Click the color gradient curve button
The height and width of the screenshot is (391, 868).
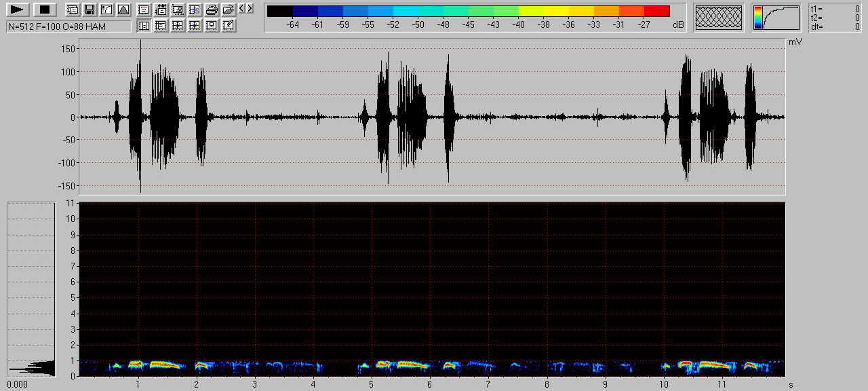click(776, 18)
